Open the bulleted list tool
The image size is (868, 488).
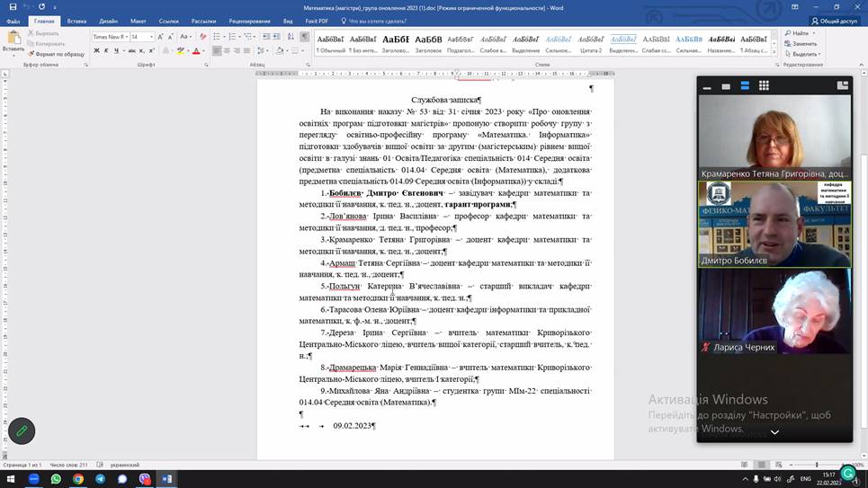[x=218, y=37]
